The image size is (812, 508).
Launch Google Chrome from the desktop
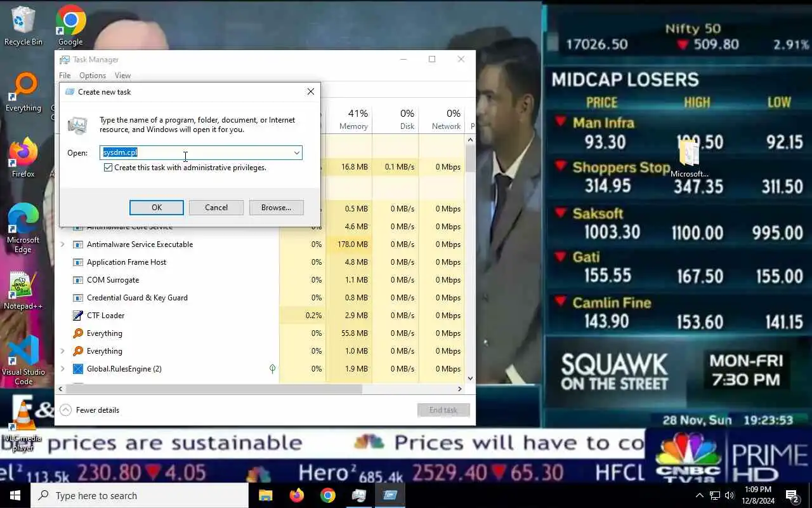click(x=70, y=26)
